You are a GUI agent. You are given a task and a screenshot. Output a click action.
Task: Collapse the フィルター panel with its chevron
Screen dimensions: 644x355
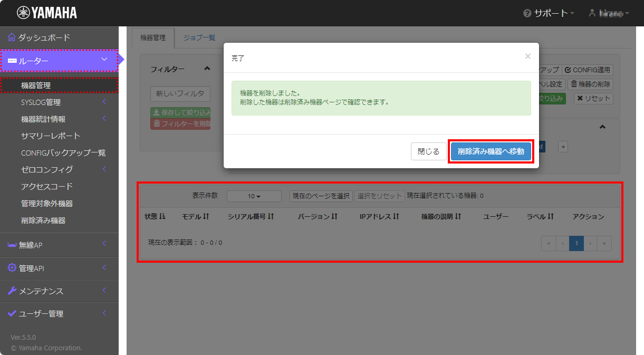tap(207, 68)
